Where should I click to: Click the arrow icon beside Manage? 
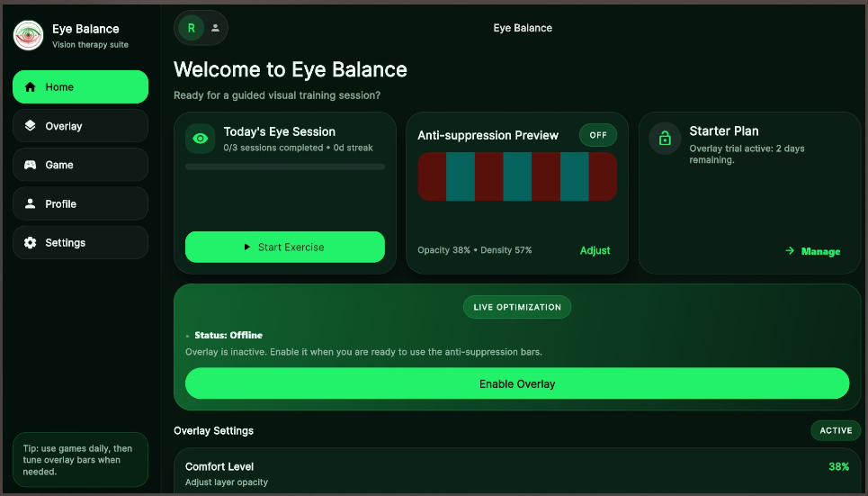[x=790, y=251]
